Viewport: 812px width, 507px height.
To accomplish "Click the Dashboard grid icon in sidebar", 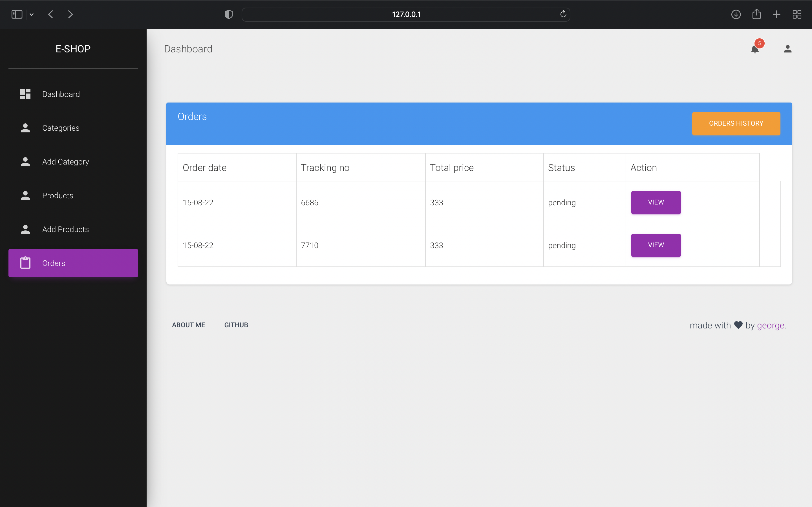I will [x=25, y=94].
